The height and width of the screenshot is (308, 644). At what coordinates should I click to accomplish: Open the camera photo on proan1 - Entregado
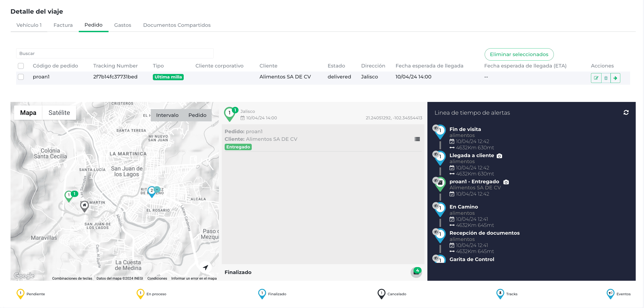(x=506, y=182)
